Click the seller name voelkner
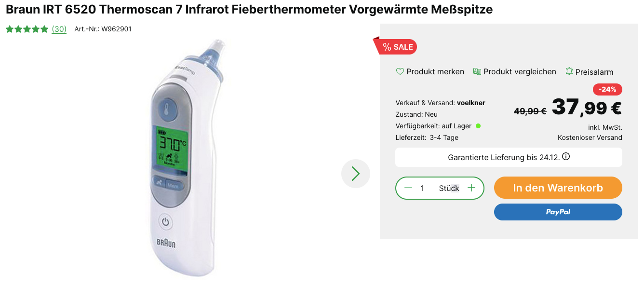644x287 pixels. [471, 103]
